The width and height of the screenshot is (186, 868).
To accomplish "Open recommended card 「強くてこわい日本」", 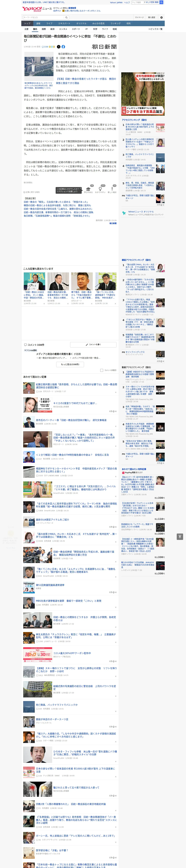I will point(105,288).
